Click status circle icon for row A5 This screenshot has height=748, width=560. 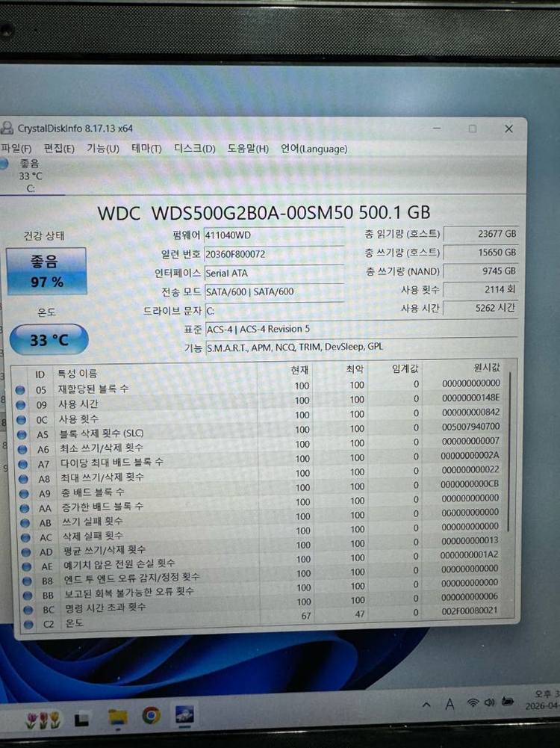(22, 435)
